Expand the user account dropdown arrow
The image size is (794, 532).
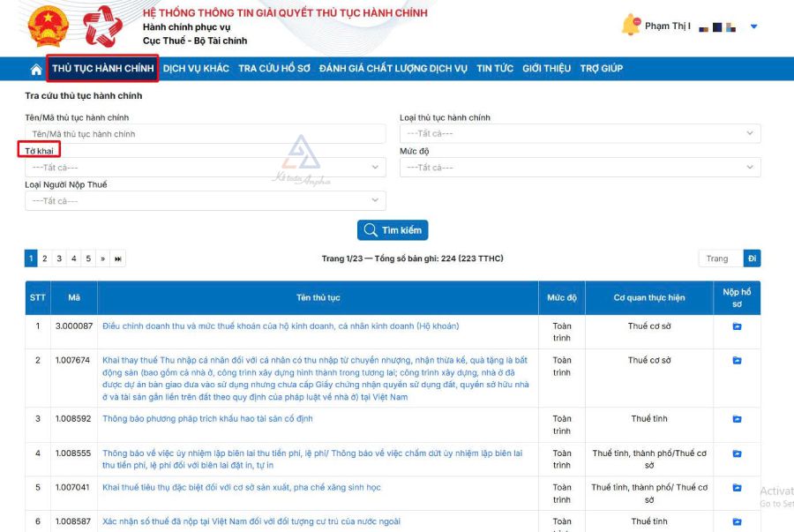click(x=753, y=26)
